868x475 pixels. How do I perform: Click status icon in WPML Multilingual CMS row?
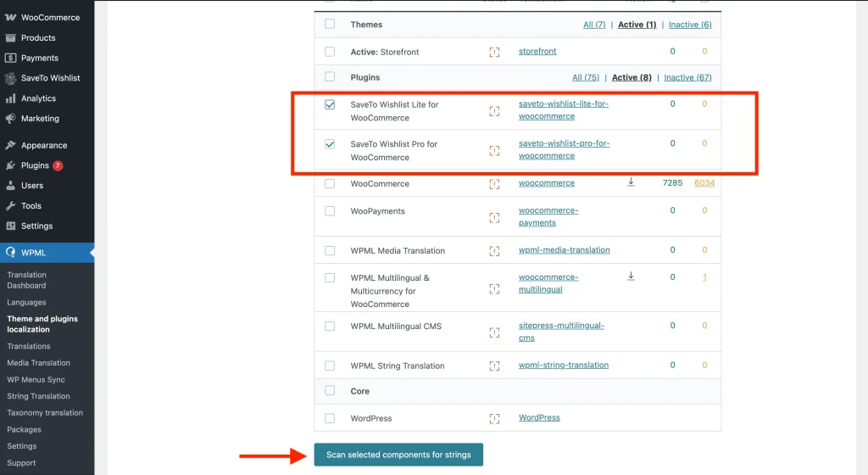point(494,332)
